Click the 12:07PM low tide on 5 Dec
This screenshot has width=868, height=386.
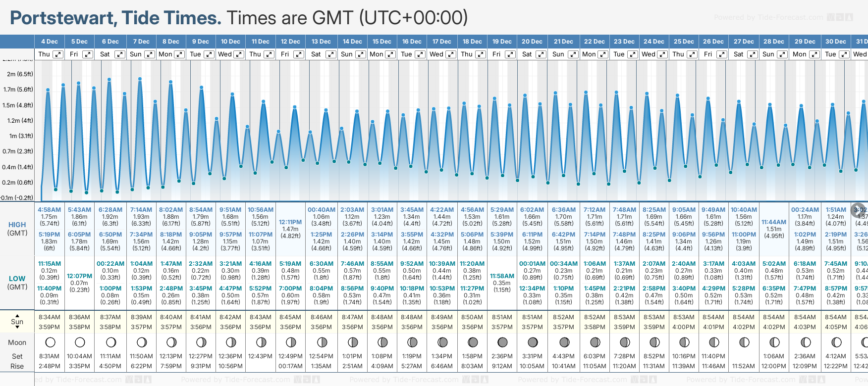[80, 276]
